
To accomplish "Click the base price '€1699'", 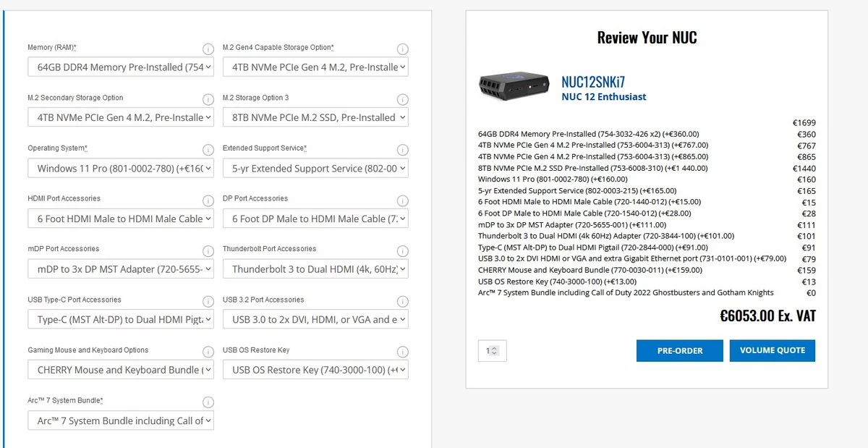I will pos(804,123).
